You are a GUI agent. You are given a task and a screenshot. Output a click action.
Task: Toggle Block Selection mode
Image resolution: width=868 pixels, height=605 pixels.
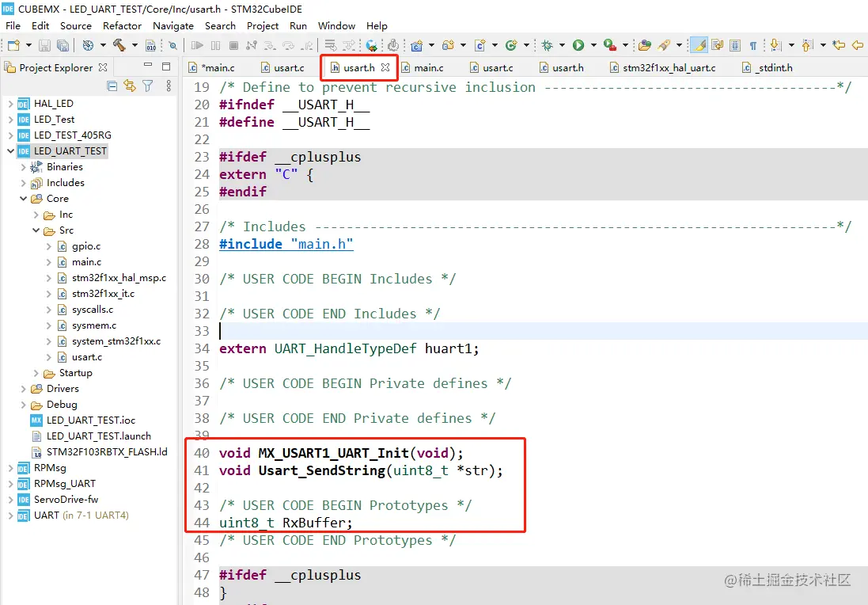point(734,45)
